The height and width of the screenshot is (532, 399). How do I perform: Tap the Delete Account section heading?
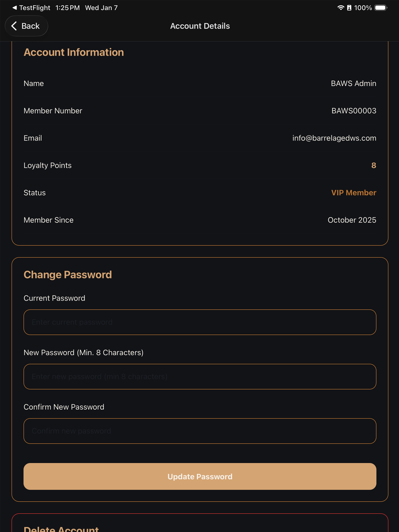[61, 529]
